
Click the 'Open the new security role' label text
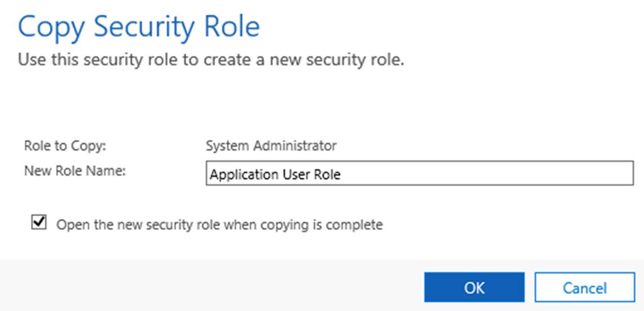(219, 224)
